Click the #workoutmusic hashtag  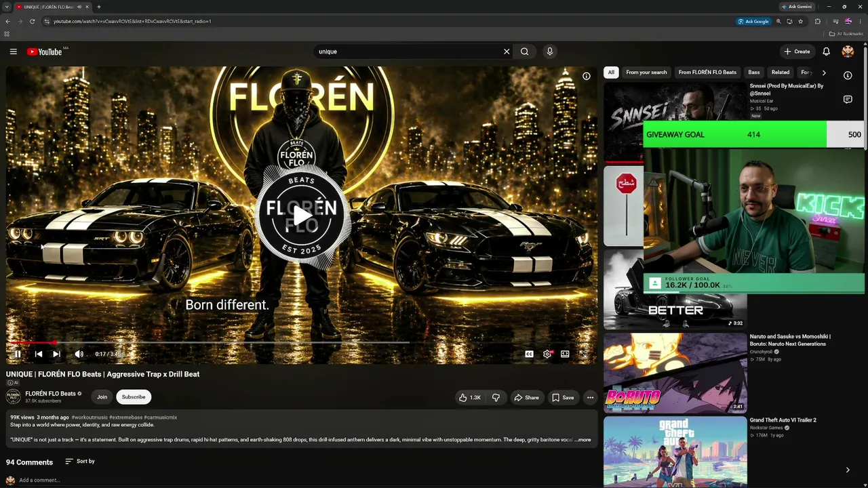[x=90, y=418]
